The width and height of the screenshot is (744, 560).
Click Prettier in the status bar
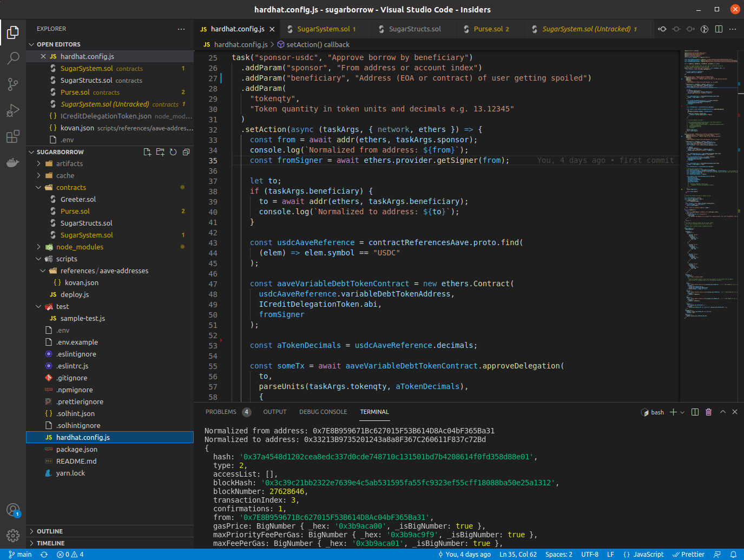click(x=688, y=555)
